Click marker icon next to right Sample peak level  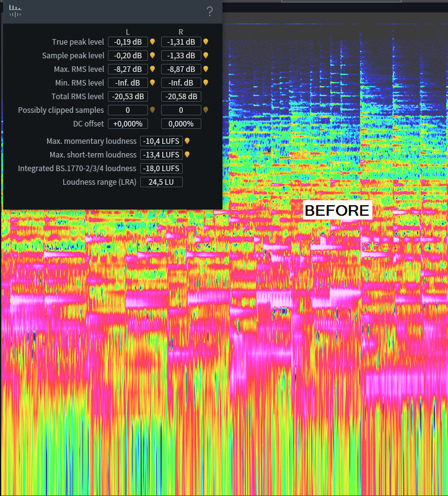[206, 55]
